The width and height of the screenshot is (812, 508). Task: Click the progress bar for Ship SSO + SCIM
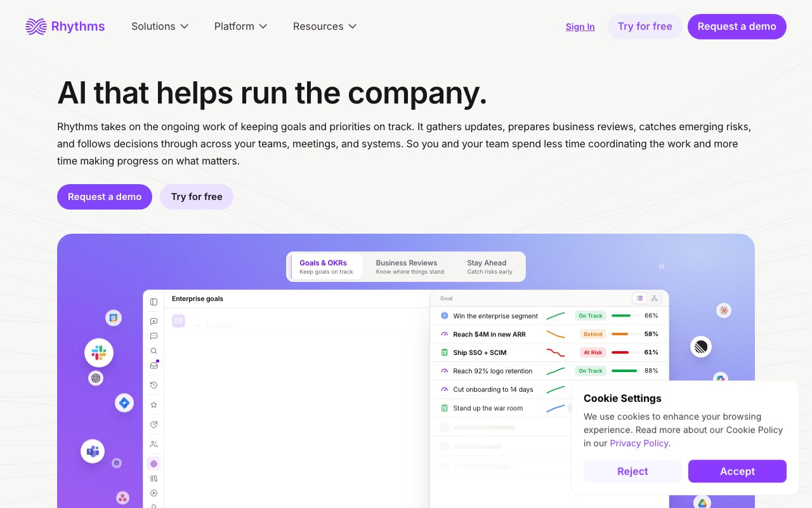625,352
